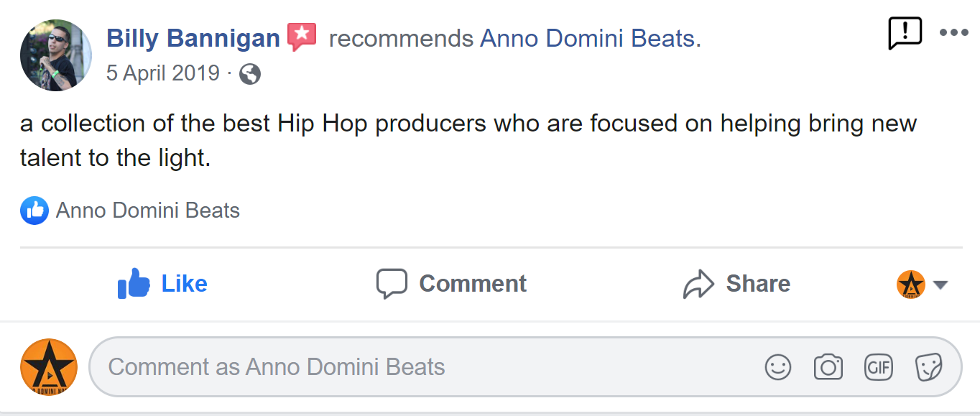Click the report feedback exclamation icon

coord(905,32)
